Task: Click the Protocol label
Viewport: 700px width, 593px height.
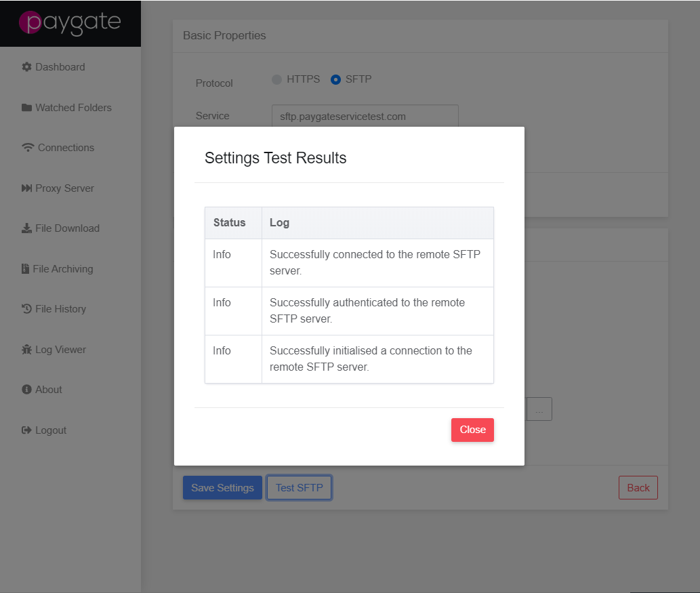Action: [214, 83]
